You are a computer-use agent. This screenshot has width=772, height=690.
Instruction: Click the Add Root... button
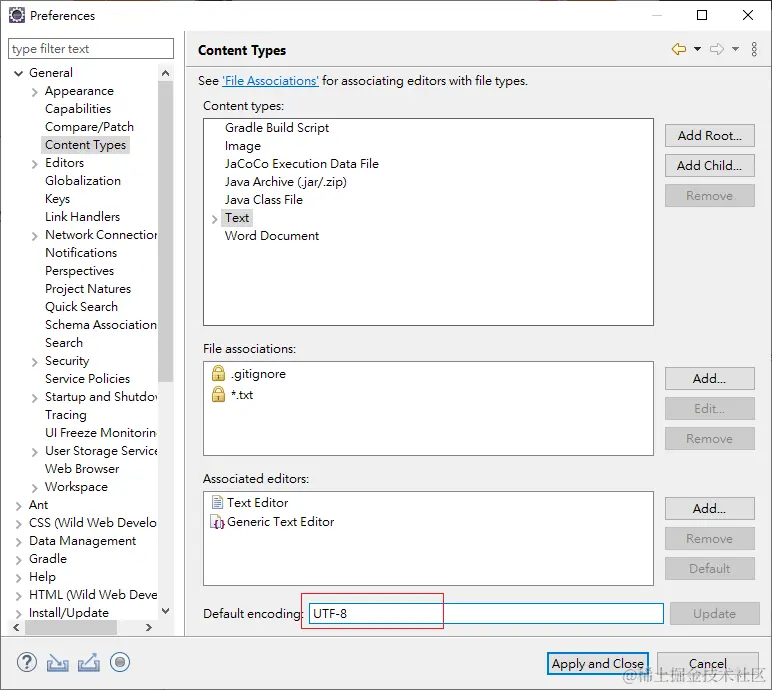(709, 135)
